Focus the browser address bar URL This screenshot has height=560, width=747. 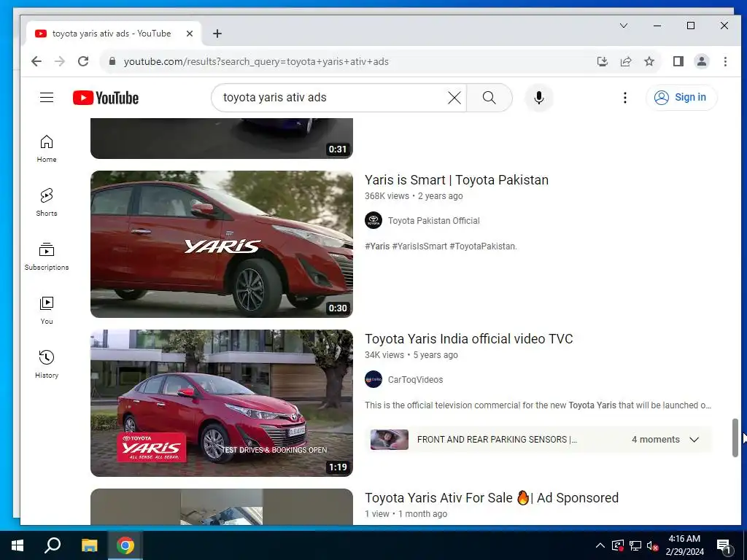[x=256, y=61]
